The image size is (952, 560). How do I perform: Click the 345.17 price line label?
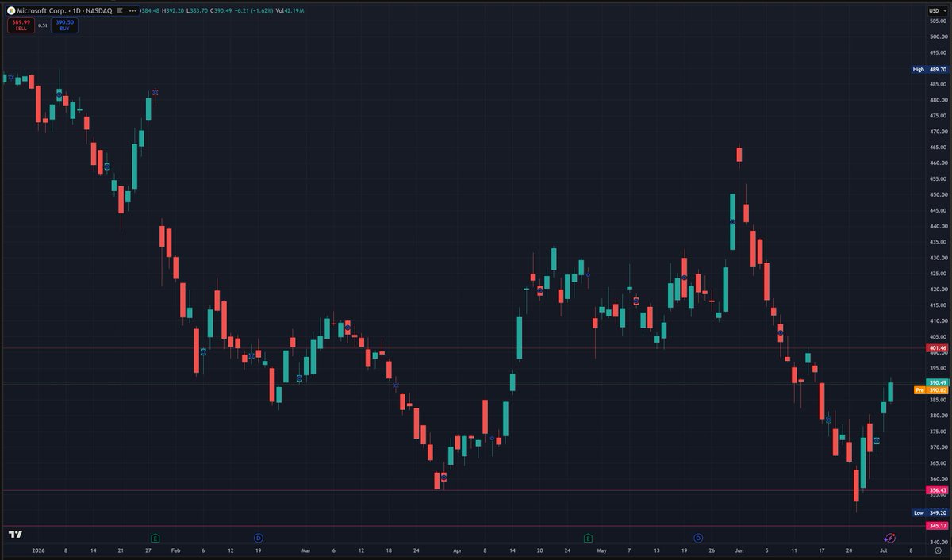point(938,525)
